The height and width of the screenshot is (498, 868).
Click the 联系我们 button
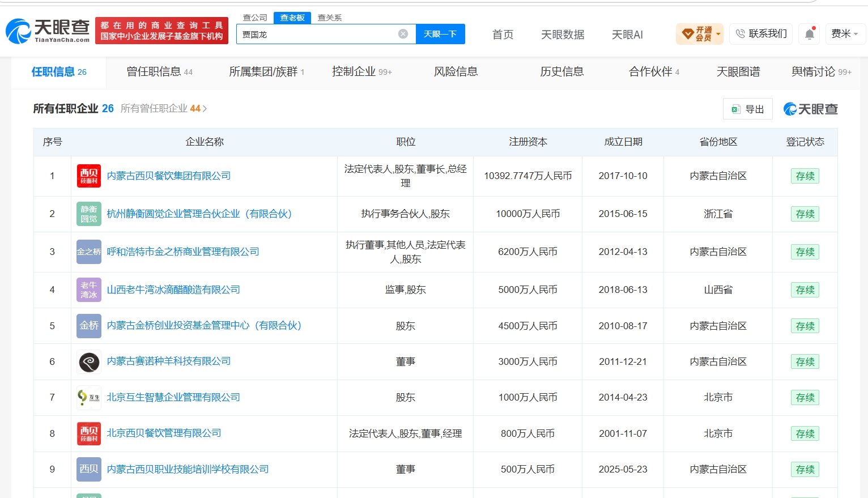pyautogui.click(x=761, y=34)
